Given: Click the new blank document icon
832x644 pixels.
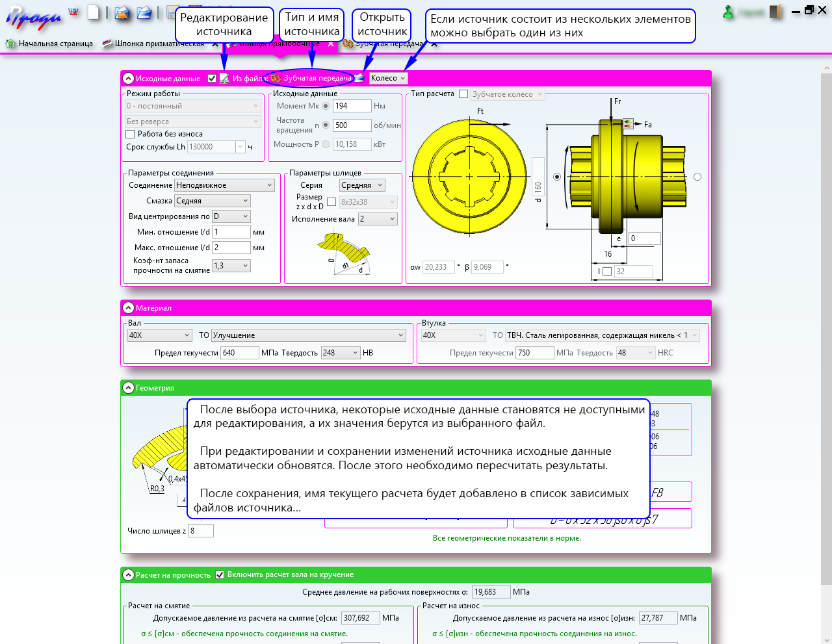Looking at the screenshot, I should pyautogui.click(x=94, y=12).
